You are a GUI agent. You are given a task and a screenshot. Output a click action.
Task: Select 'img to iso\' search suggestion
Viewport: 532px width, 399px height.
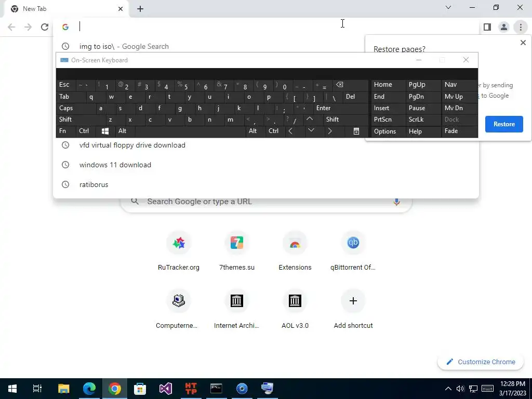coord(265,46)
